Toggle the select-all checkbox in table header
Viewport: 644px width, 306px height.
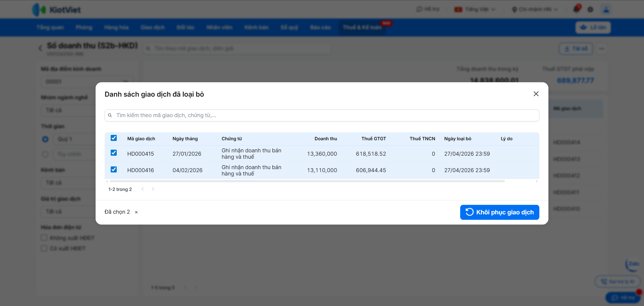pyautogui.click(x=114, y=138)
